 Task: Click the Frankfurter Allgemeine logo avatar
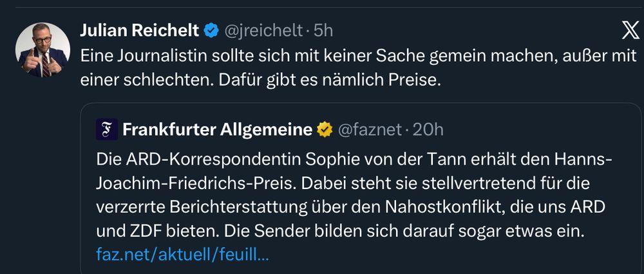[x=106, y=129]
